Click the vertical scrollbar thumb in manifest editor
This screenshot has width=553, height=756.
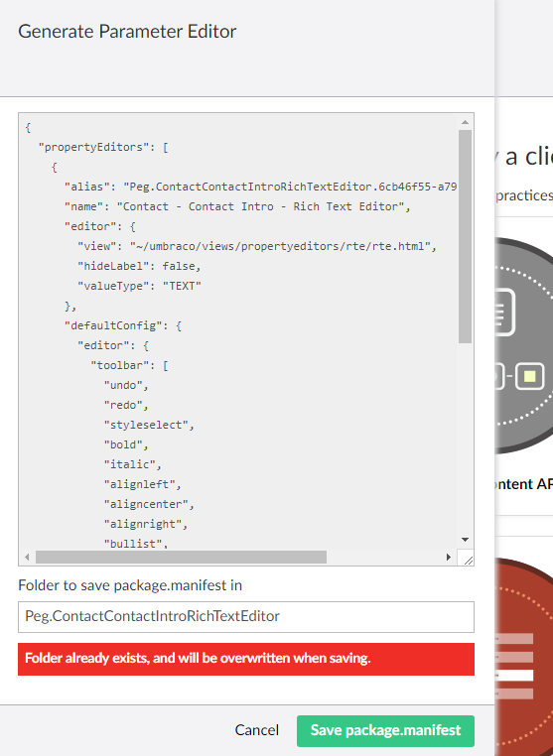tap(465, 236)
